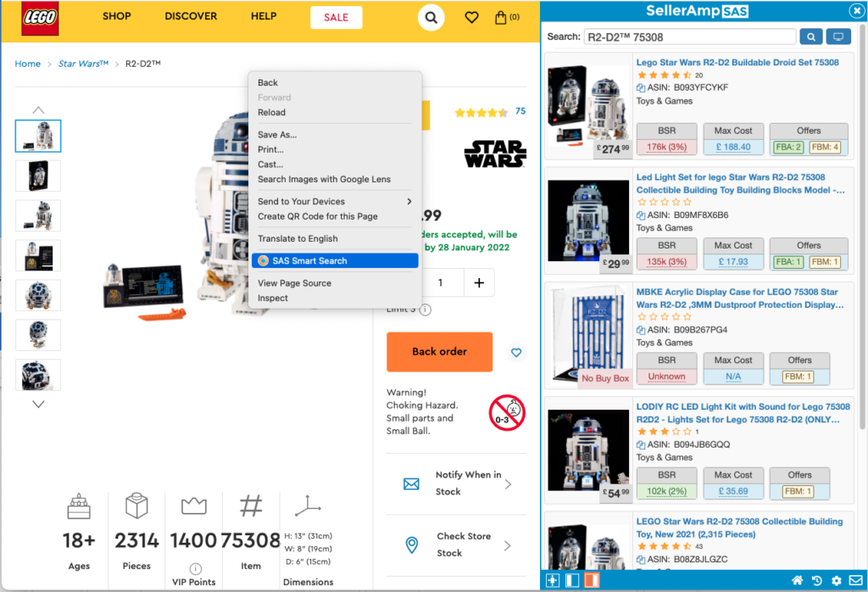This screenshot has width=868, height=592.
Task: Select the box-art product thumbnail
Action: [x=38, y=176]
